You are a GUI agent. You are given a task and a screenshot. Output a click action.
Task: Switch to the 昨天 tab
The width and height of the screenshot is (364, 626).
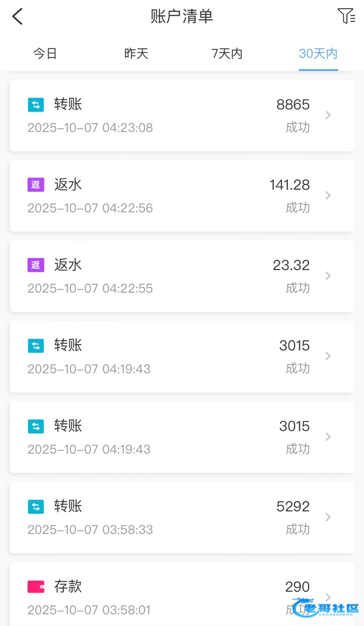(136, 54)
